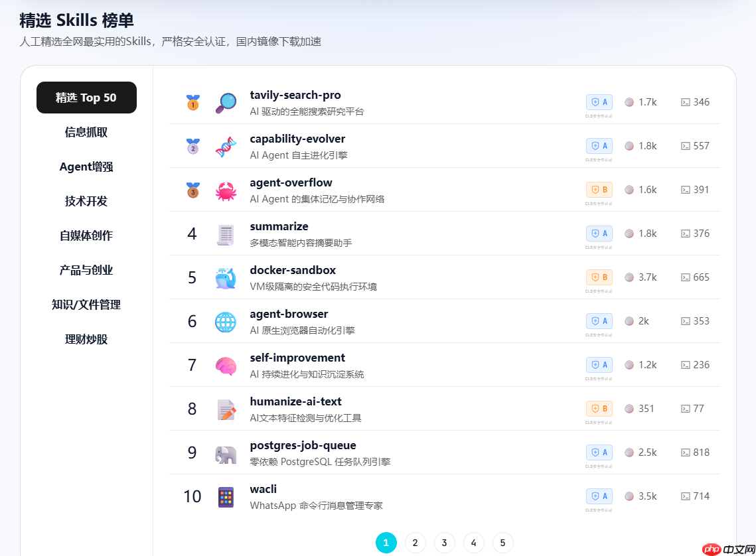The image size is (756, 556).
Task: Open the docker-sandbox skill link
Action: tap(293, 270)
